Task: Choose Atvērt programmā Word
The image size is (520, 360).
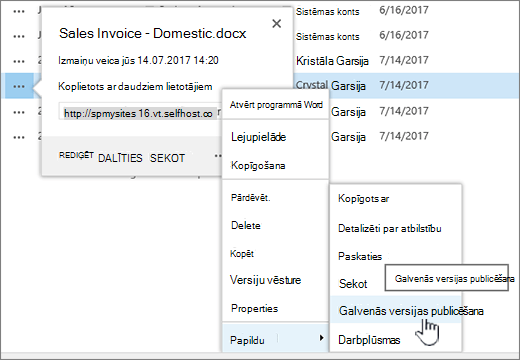Action: pos(276,105)
